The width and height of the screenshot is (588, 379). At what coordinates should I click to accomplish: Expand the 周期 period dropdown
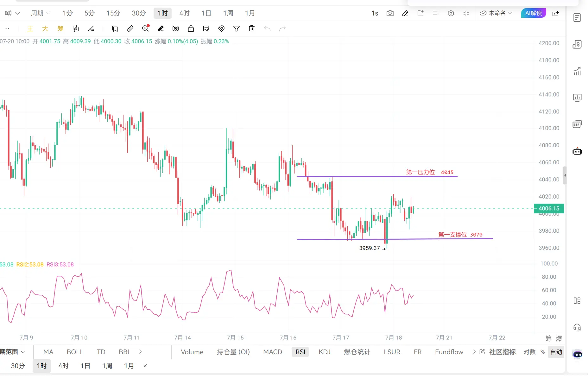click(41, 13)
